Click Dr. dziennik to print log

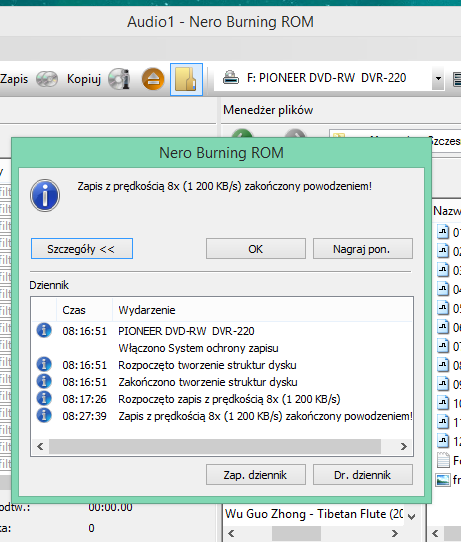coord(363,475)
